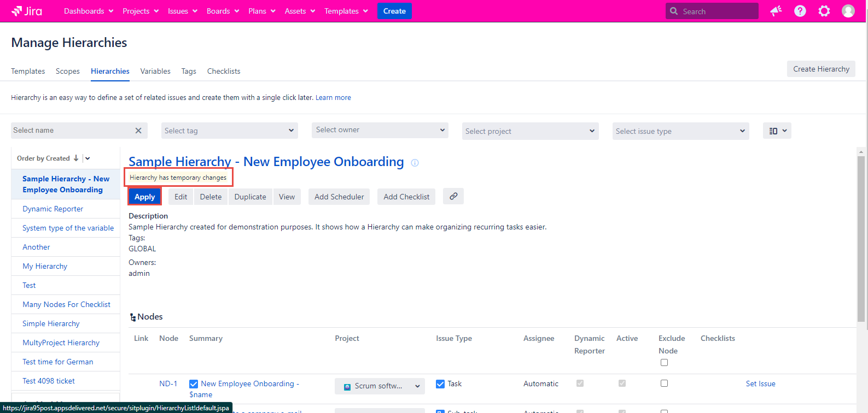
Task: Open the help question mark icon
Action: click(800, 11)
